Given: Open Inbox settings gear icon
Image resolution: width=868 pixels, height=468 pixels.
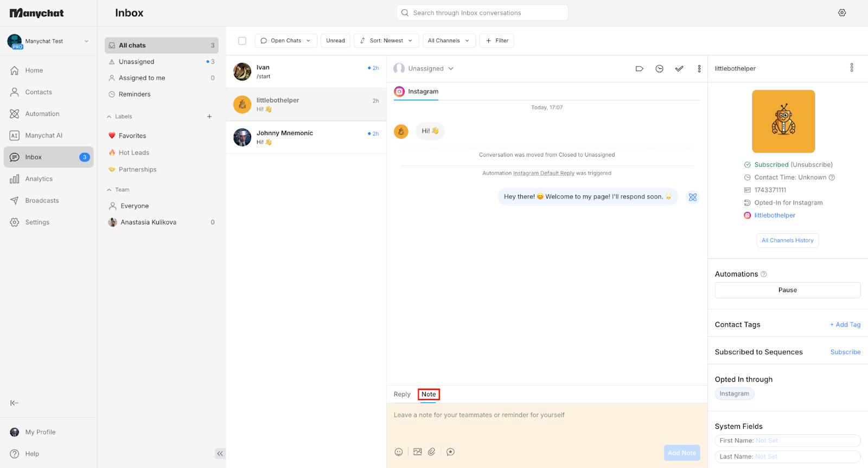Looking at the screenshot, I should coord(842,12).
